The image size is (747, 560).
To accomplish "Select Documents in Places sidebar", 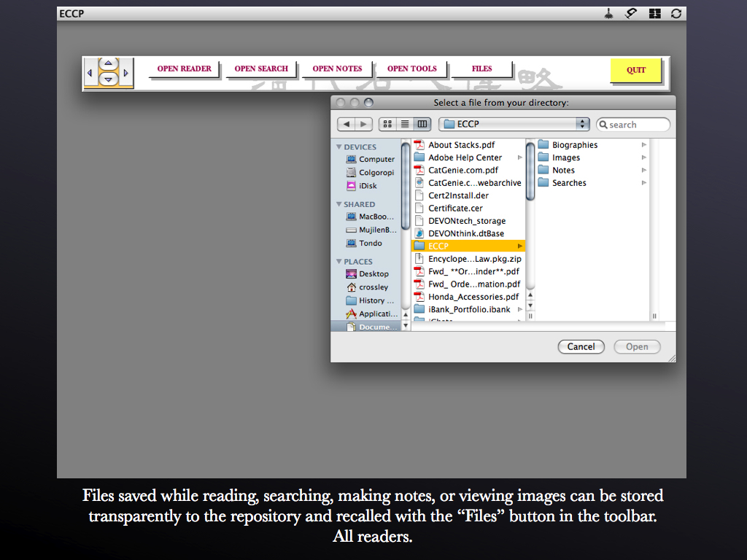I will [x=371, y=327].
